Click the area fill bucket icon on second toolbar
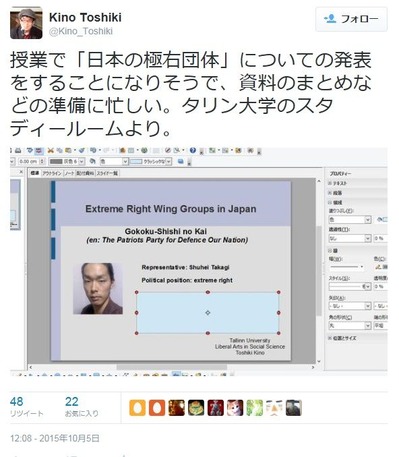This screenshot has width=399, height=457. pos(93,161)
